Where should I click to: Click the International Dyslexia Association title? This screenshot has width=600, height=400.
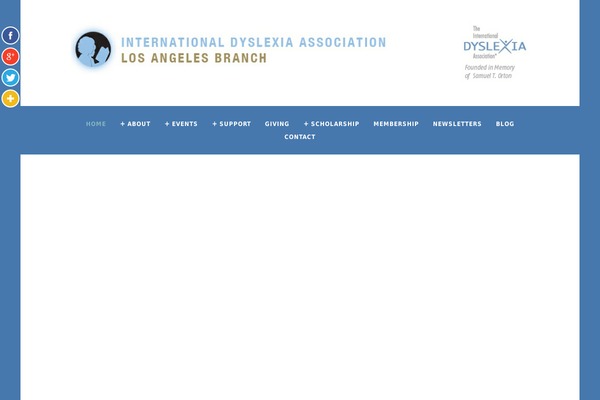click(254, 42)
